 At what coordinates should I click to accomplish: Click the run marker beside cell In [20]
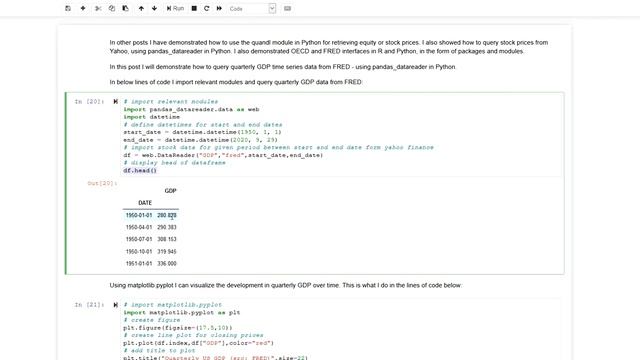tap(116, 101)
